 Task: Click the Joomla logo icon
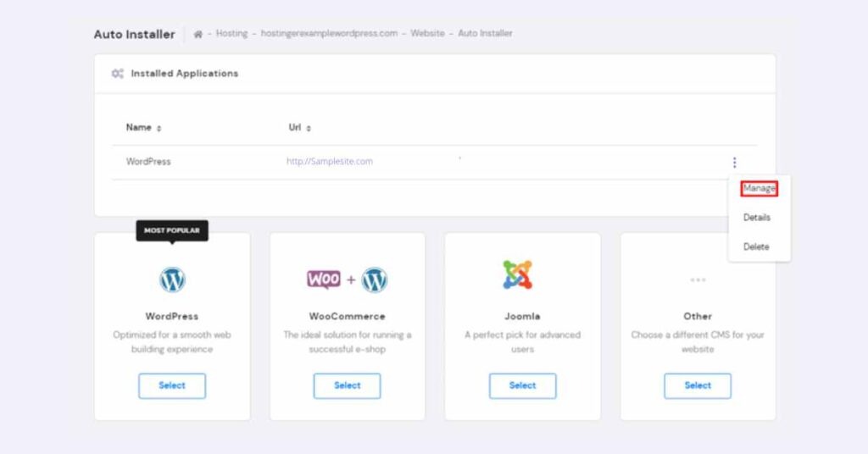(x=518, y=274)
